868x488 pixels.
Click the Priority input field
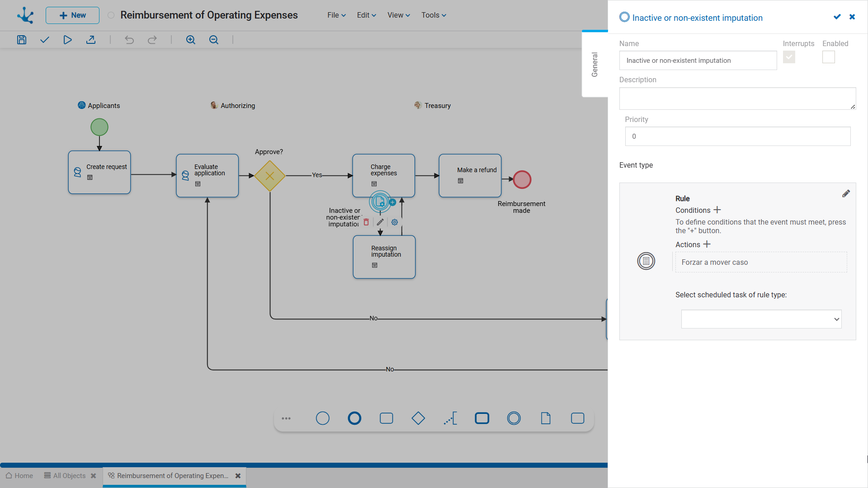click(738, 136)
